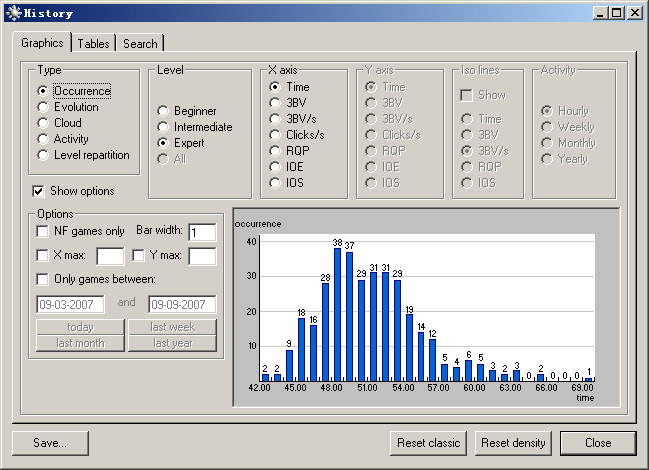Click the tallest bar labeled 38
Image resolution: width=649 pixels, height=470 pixels.
[337, 314]
